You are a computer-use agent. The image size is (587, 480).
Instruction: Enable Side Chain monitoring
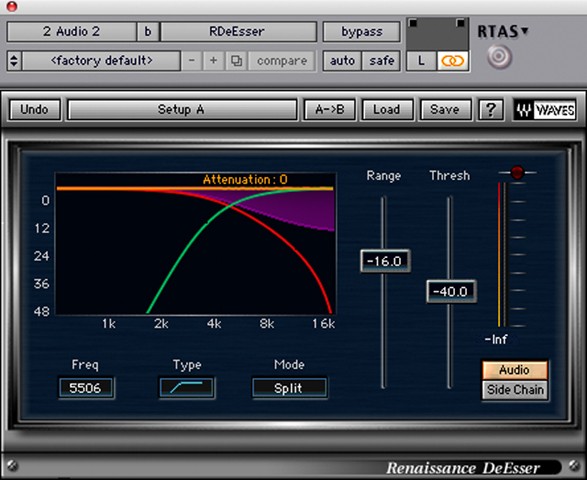click(x=515, y=390)
